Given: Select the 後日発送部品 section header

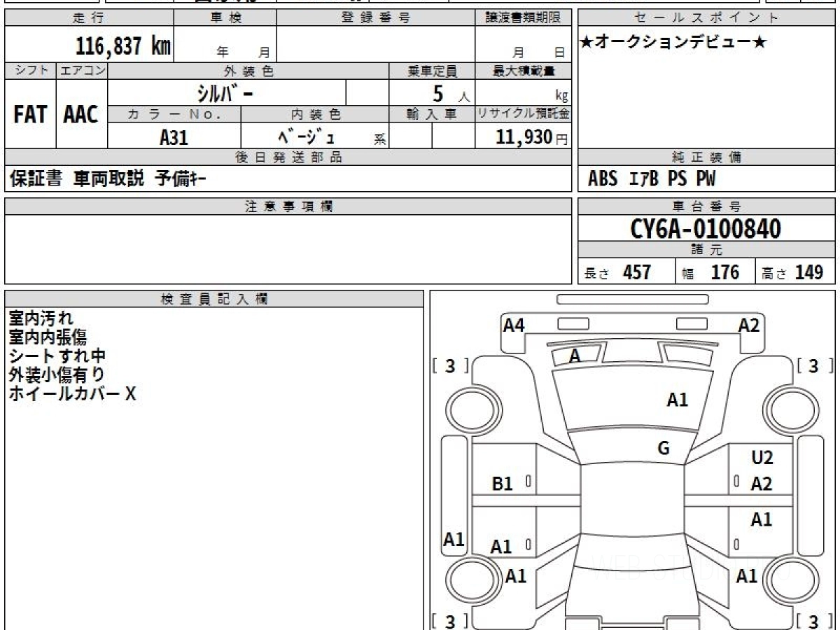Looking at the screenshot, I should pos(288,157).
